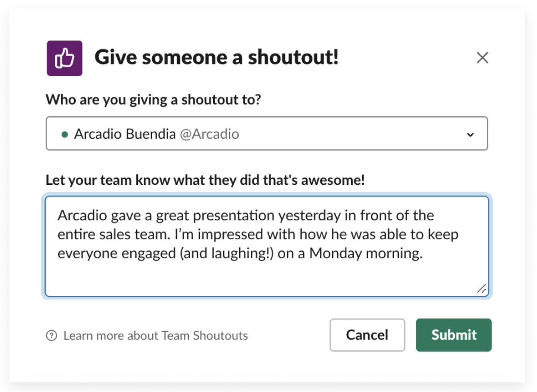
Task: Open Learn more about Team Shoutouts link
Action: [x=155, y=335]
